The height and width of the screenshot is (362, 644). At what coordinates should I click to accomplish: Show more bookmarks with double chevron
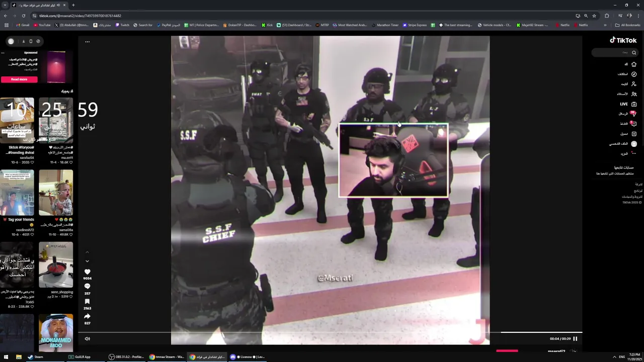point(605,25)
